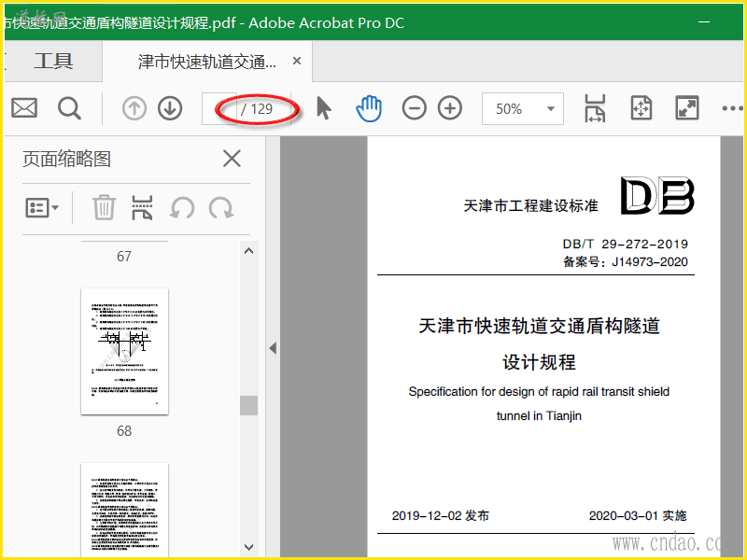Activate the Hand pan tool
The image size is (747, 560).
pyautogui.click(x=369, y=108)
